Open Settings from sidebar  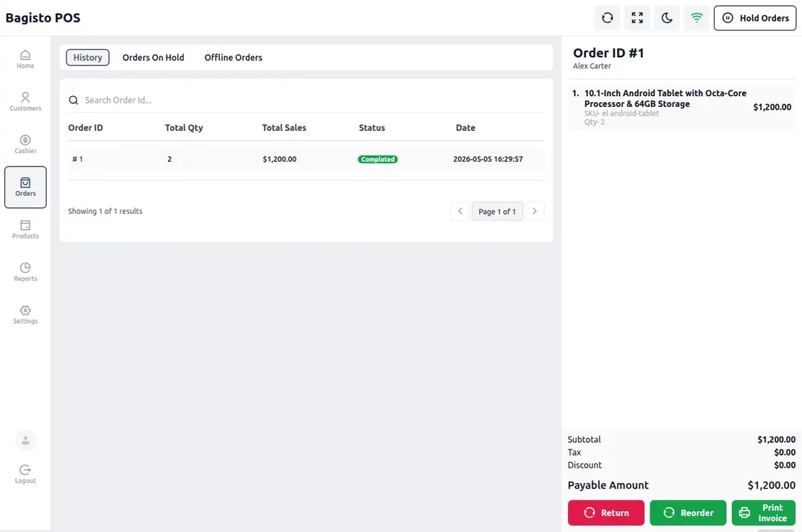tap(25, 315)
